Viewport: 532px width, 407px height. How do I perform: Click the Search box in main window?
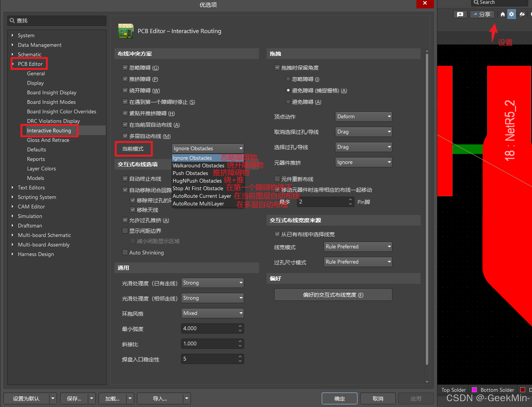click(500, 3)
